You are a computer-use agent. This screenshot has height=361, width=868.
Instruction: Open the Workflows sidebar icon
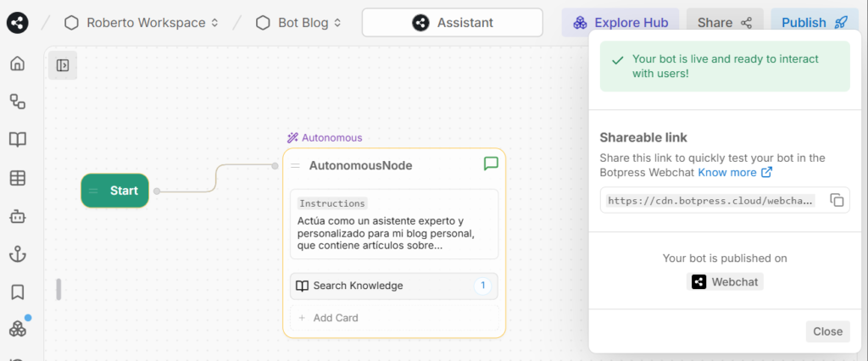coord(18,102)
